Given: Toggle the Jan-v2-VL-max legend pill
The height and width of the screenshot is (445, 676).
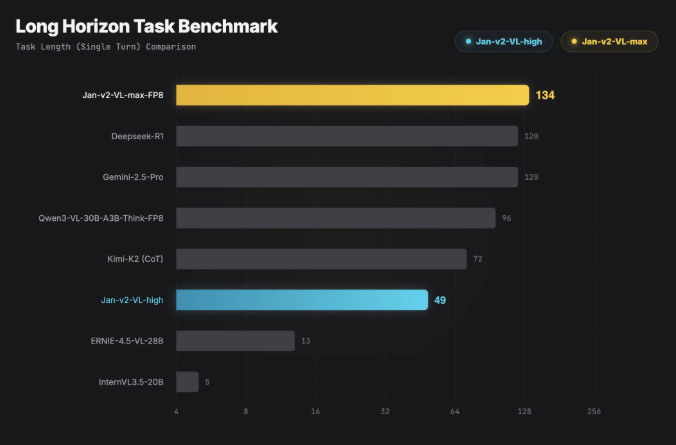Looking at the screenshot, I should [608, 41].
